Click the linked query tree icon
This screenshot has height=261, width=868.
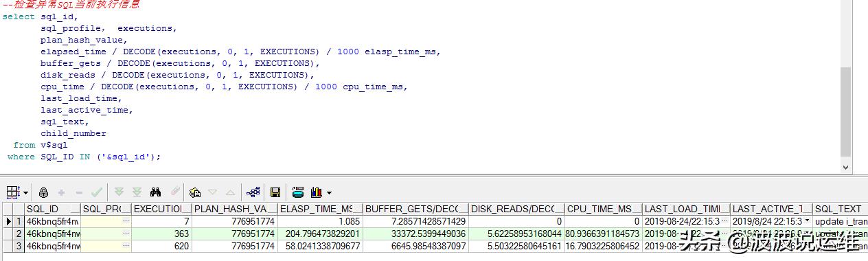pyautogui.click(x=253, y=193)
